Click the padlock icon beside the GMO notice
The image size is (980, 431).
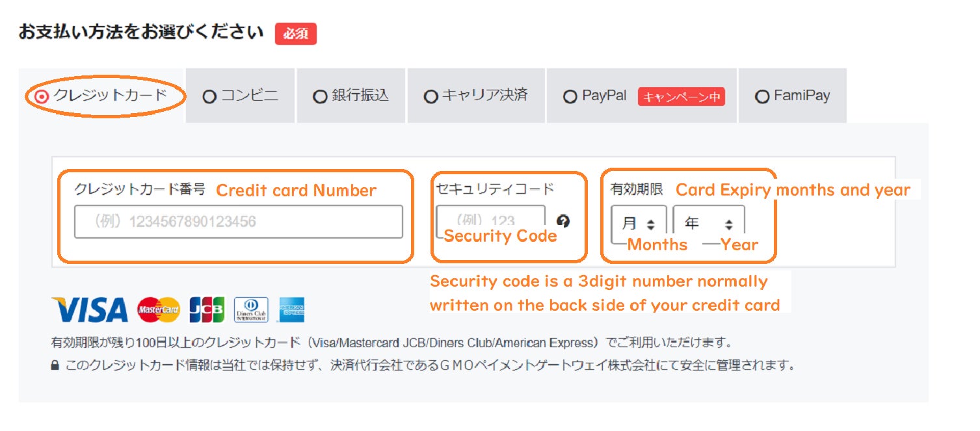pyautogui.click(x=55, y=365)
